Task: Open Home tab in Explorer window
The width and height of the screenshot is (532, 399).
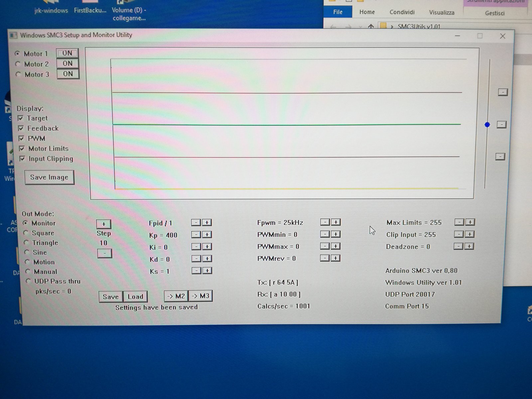Action: (x=367, y=12)
